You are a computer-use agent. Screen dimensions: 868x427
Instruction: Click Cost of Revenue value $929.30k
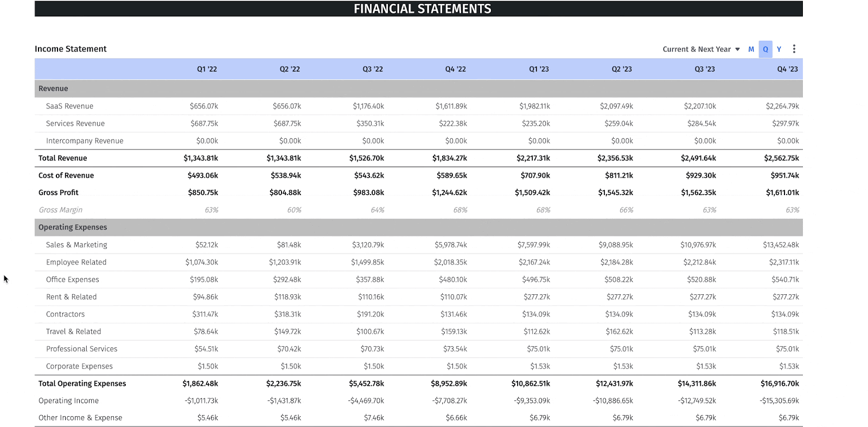(x=701, y=176)
